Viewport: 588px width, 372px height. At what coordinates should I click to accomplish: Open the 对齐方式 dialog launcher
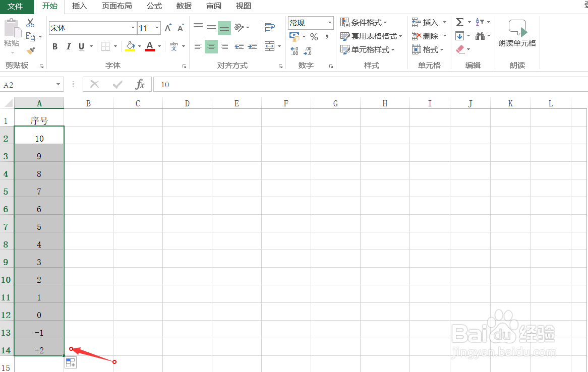280,67
